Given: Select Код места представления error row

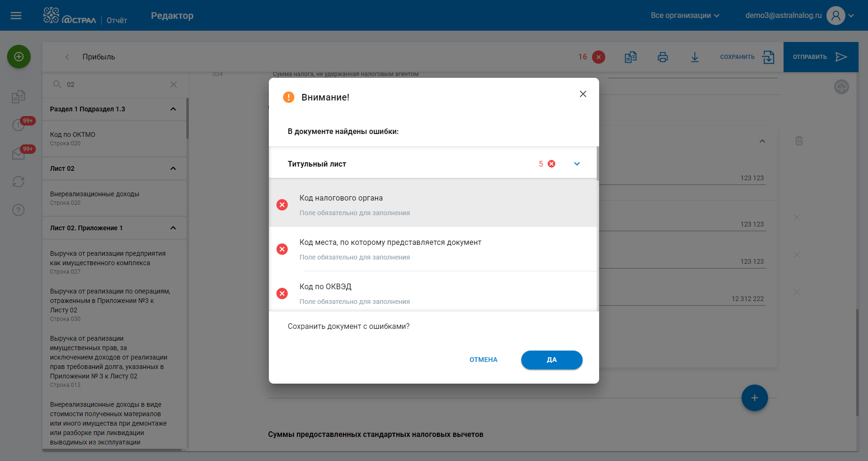Looking at the screenshot, I should 433,249.
